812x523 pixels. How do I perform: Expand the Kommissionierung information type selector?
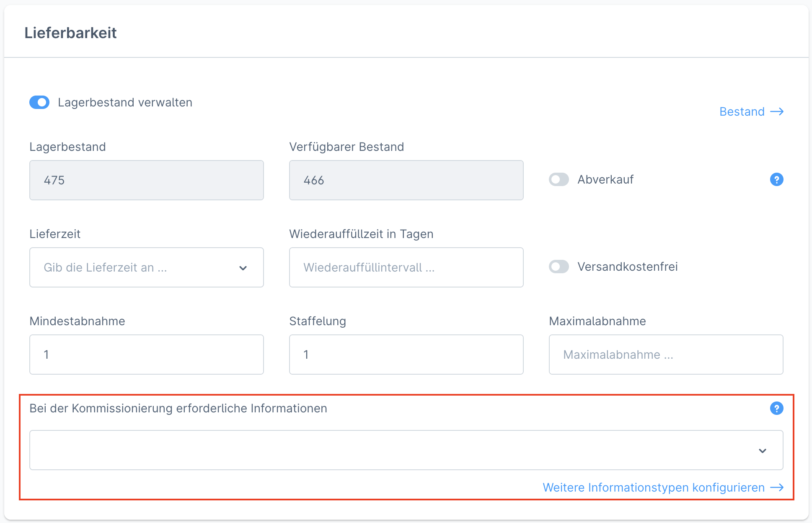coord(406,450)
